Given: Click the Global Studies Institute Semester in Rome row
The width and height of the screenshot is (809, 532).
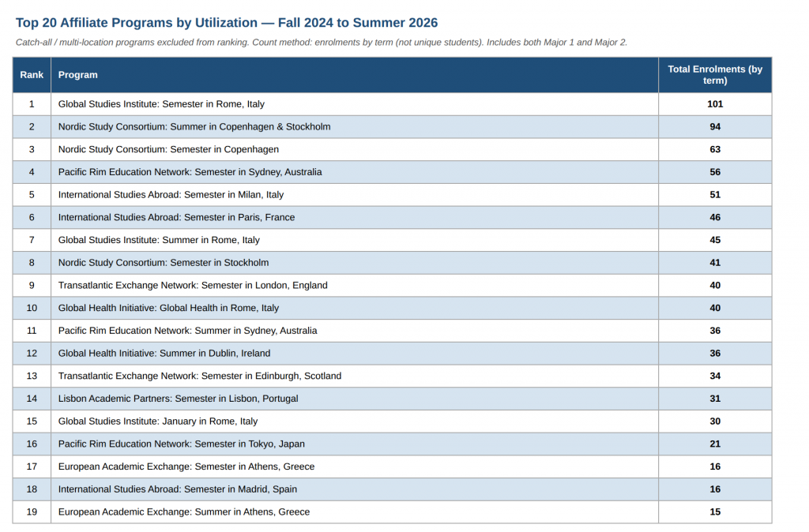Looking at the screenshot, I should (x=392, y=104).
